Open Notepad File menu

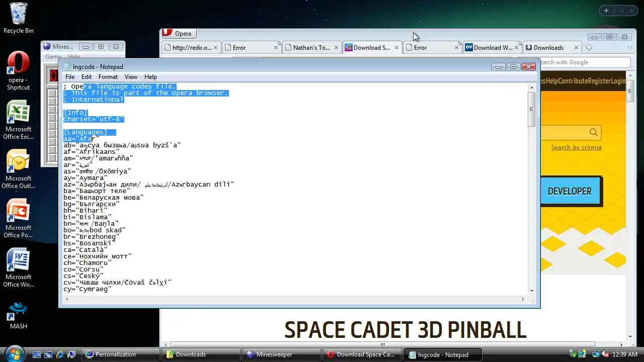(x=70, y=77)
